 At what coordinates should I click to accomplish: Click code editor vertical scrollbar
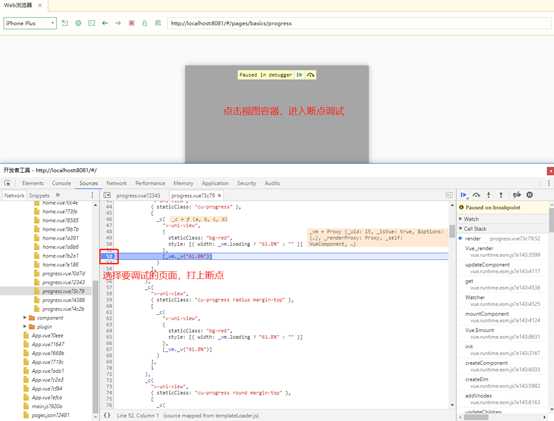coord(452,231)
